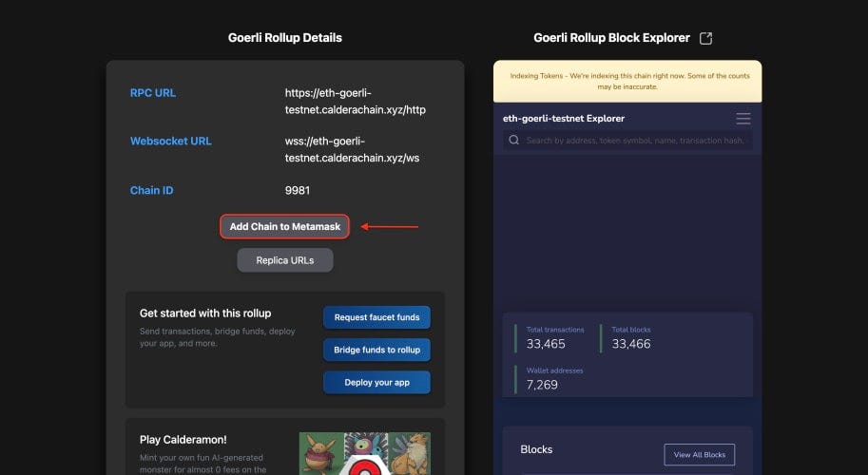868x475 pixels.
Task: Focus the explorer address search field
Action: click(x=627, y=141)
